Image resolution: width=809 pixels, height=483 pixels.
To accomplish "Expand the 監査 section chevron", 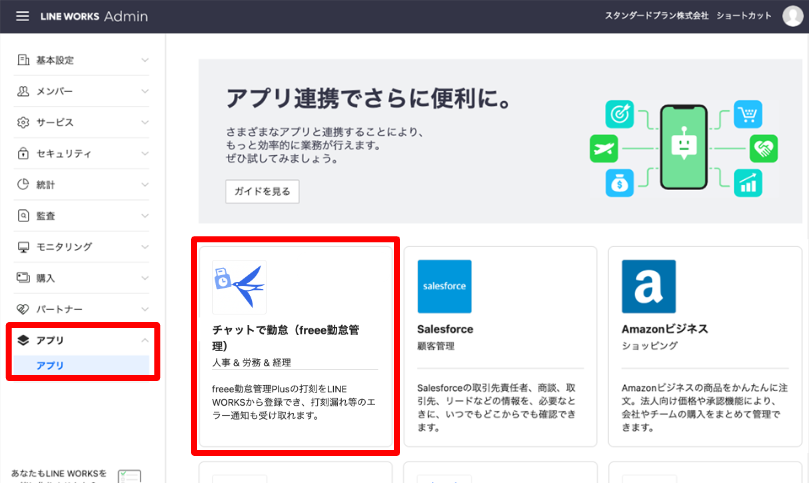I will [x=145, y=216].
